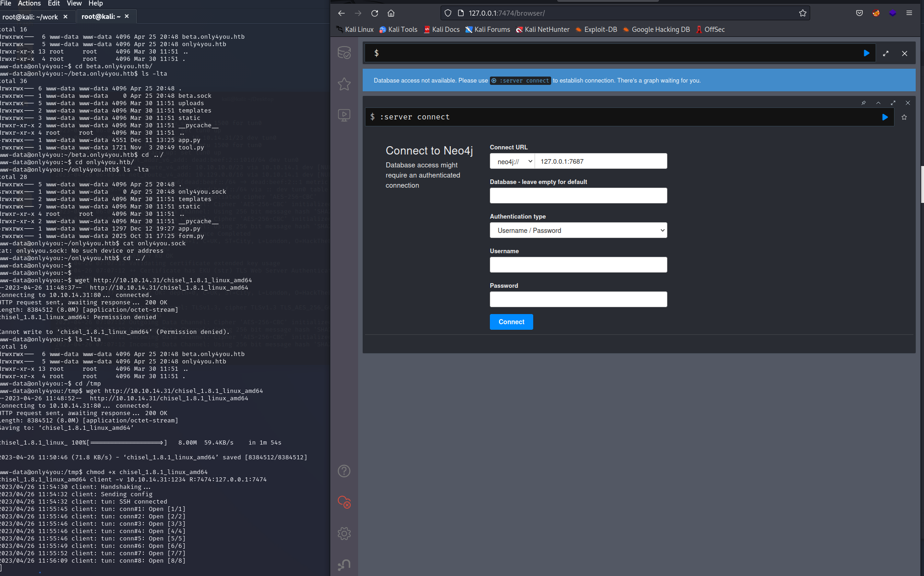Open the connection status cloud error icon
The image size is (924, 576).
[x=344, y=502]
